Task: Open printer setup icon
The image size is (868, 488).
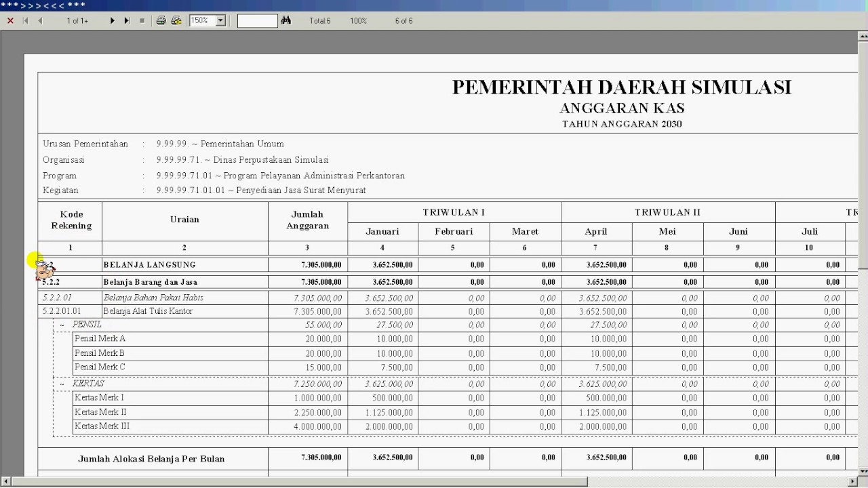Action: point(176,21)
